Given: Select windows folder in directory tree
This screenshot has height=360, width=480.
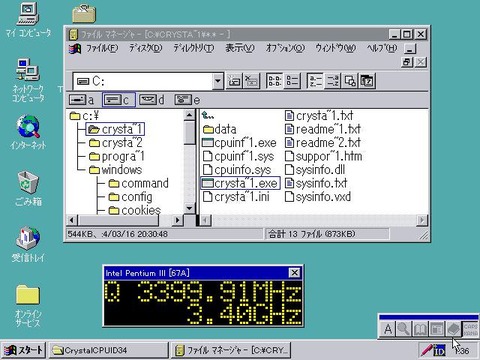Looking at the screenshot, I should 115,170.
